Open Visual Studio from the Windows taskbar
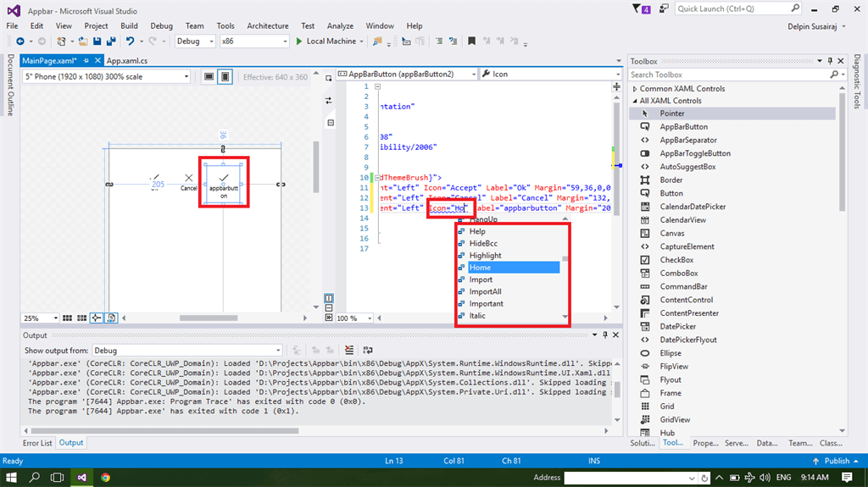This screenshot has width=868, height=487. coord(83,477)
